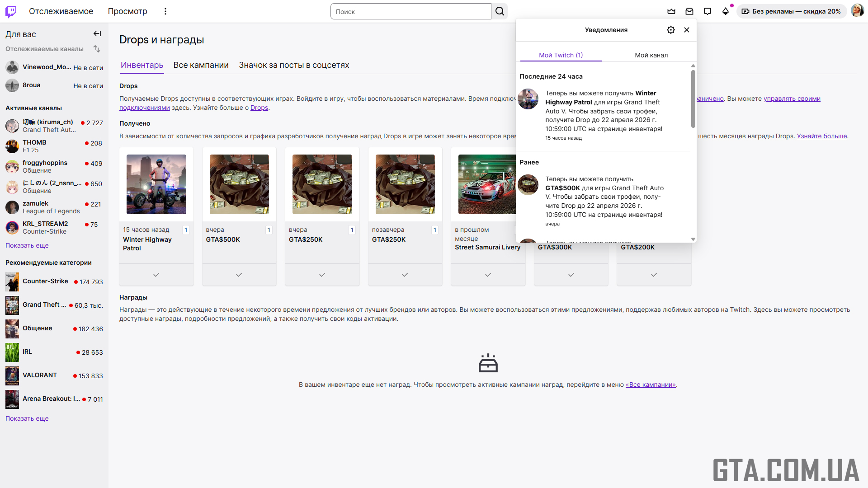Open Winter Highway Patrol reward thumbnail
Image resolution: width=868 pixels, height=488 pixels.
[x=156, y=184]
